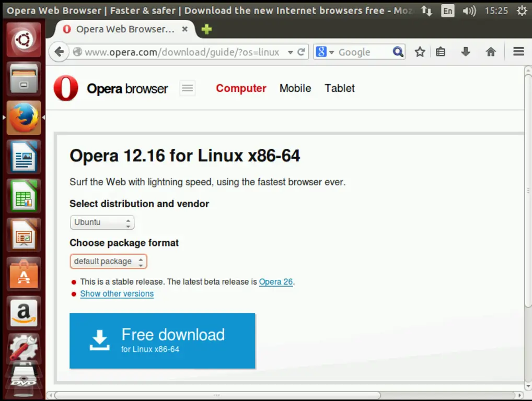Screen dimensions: 532x401
Task: Open the En keyboard layout indicator
Action: click(447, 11)
